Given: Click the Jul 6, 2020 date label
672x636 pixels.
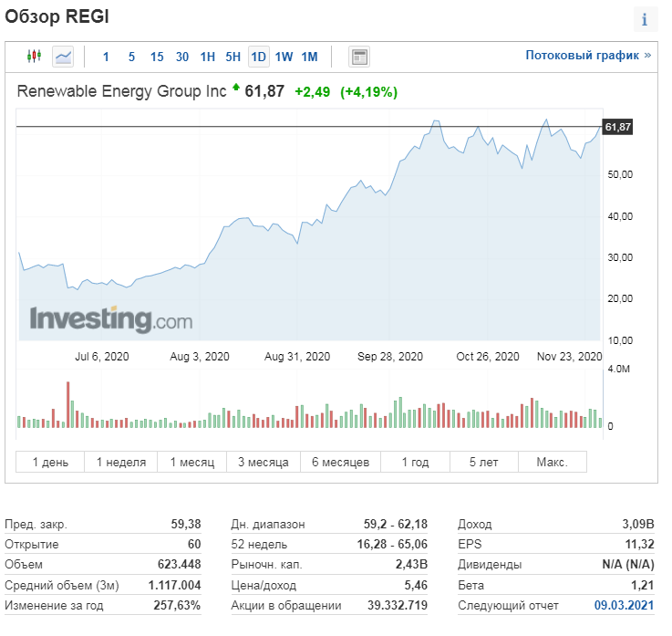Looking at the screenshot, I should tap(102, 357).
